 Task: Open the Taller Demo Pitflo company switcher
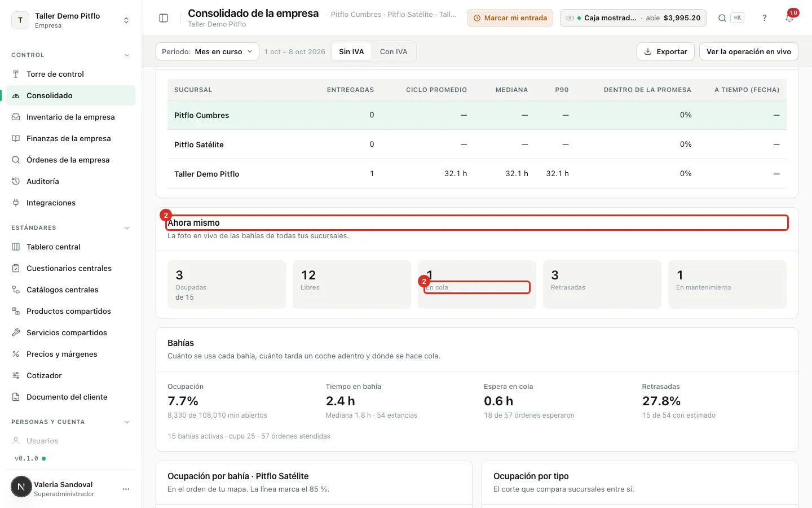click(71, 20)
